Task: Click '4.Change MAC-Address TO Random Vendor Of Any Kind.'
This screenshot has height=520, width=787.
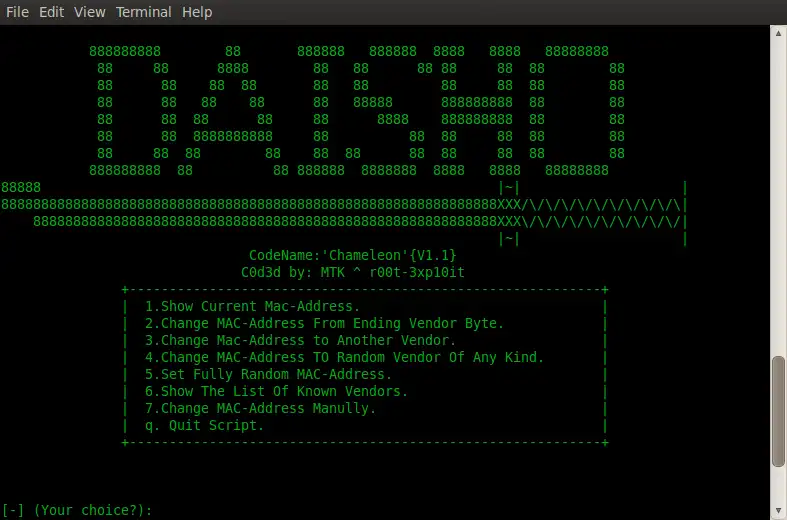Action: (x=344, y=357)
